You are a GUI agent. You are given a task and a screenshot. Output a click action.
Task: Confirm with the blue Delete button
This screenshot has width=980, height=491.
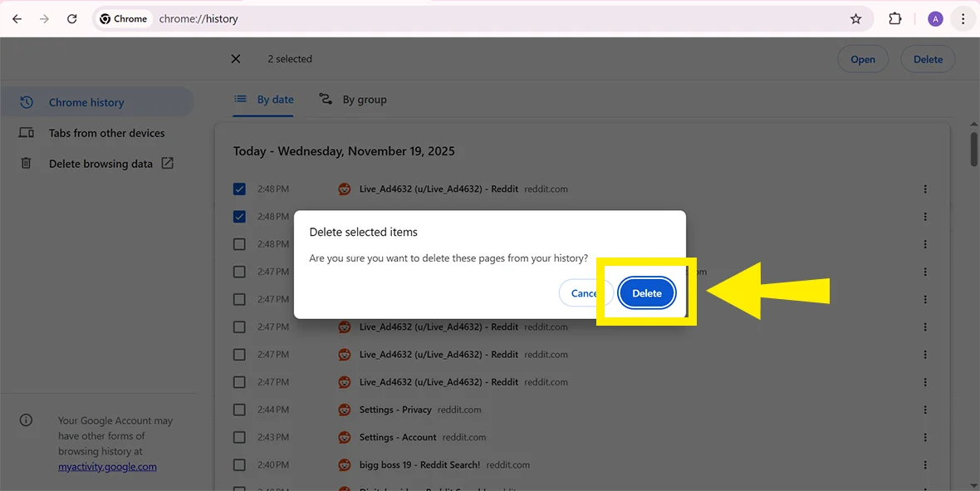[647, 293]
